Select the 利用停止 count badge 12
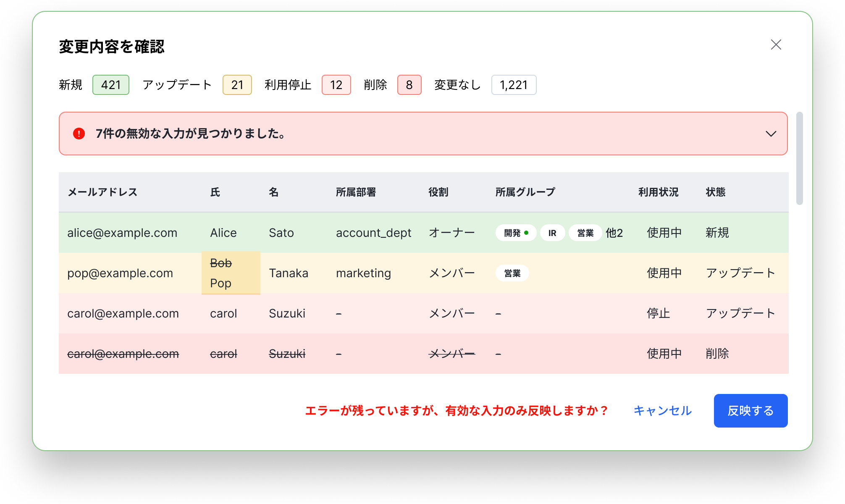845x504 pixels. 336,85
